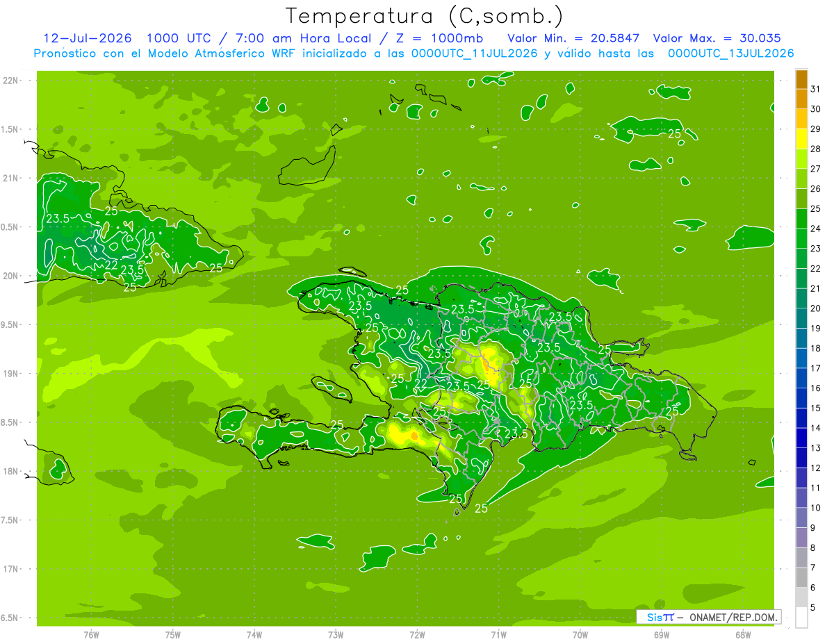Click 'Valor Max. = 30.035' text

pyautogui.click(x=717, y=38)
